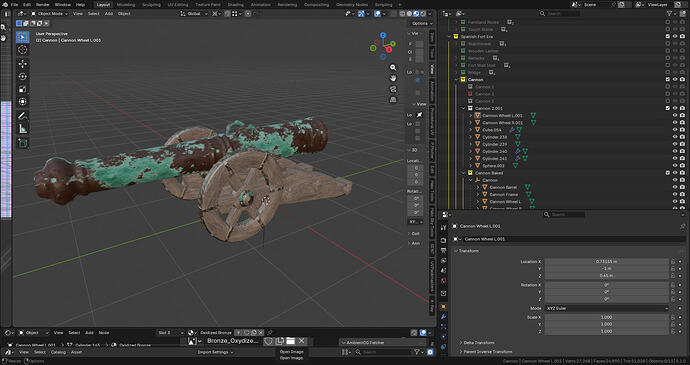Toggle Location X lock icon
This screenshot has width=690, height=365.
point(673,262)
